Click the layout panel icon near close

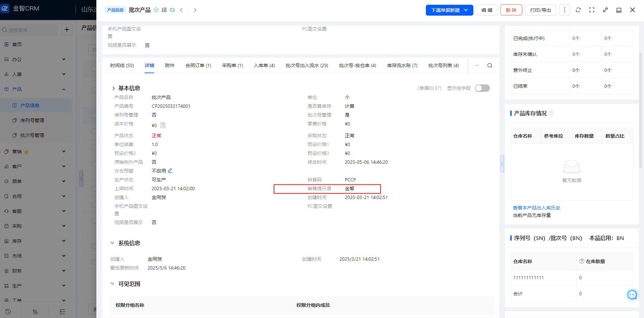619,10
